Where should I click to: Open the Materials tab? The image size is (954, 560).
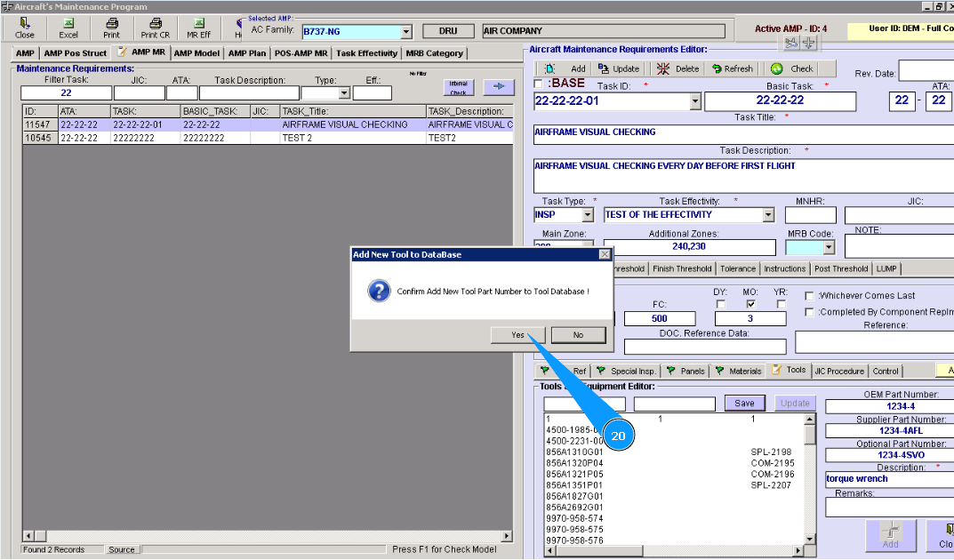tap(739, 371)
